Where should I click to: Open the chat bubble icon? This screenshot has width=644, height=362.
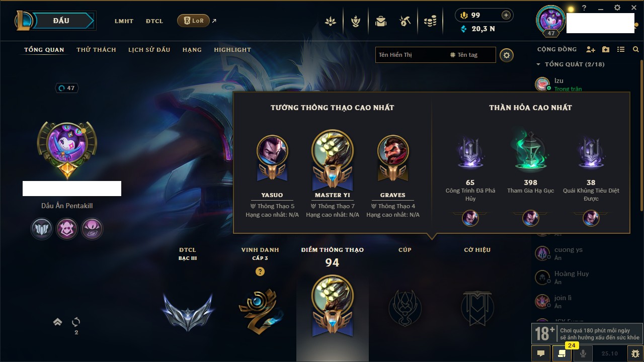[541, 353]
